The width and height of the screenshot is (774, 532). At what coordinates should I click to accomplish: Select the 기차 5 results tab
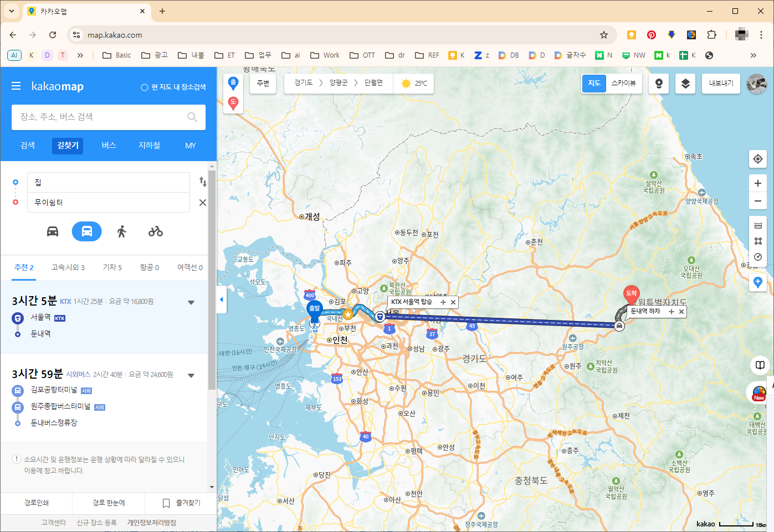[x=112, y=267]
